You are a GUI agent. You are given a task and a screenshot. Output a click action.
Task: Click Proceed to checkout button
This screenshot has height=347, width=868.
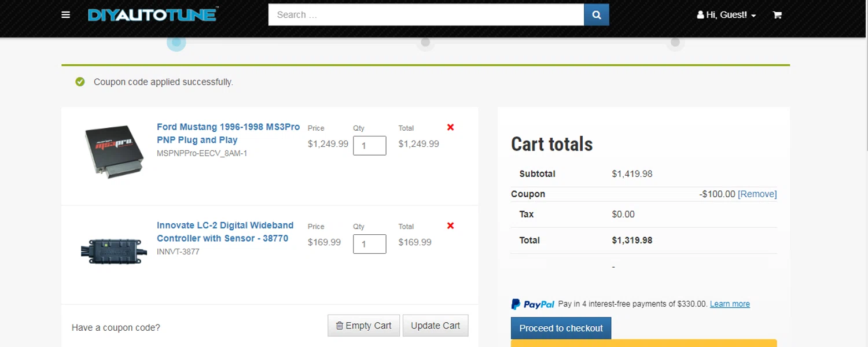561,328
